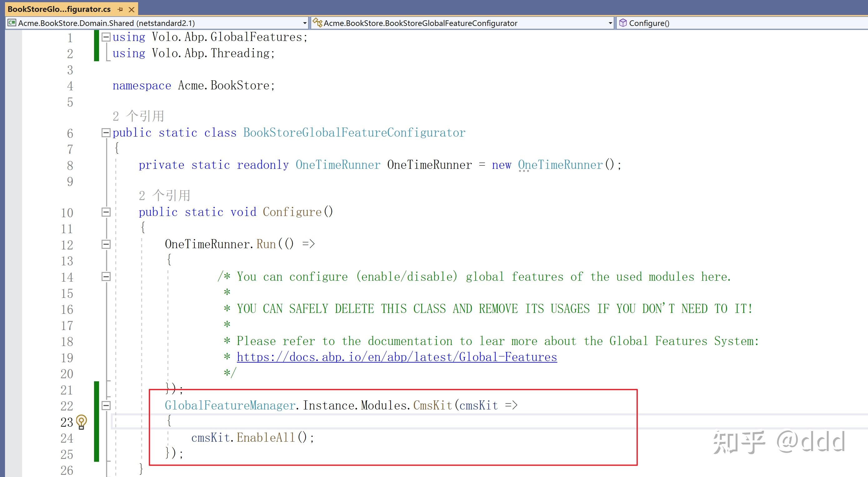Click the C# project icon in navigation bar
This screenshot has width=868, height=477.
click(12, 23)
